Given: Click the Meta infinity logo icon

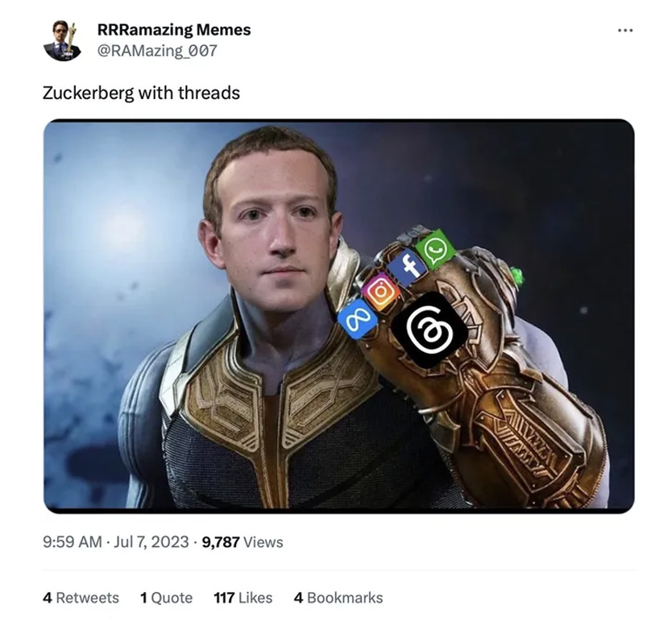Looking at the screenshot, I should pos(358,319).
